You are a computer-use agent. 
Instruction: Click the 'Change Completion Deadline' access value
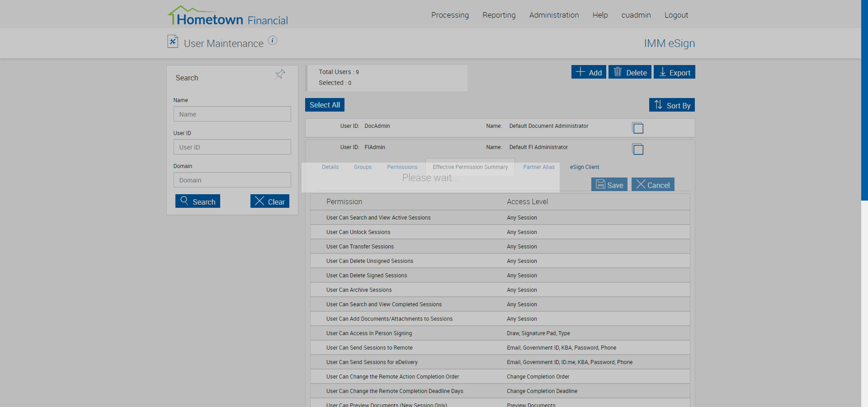click(x=542, y=391)
